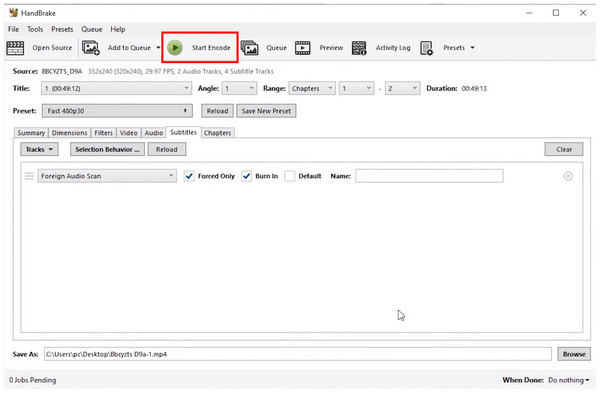Viewport: 600px width, 393px height.
Task: Expand the Tracks dropdown button
Action: pyautogui.click(x=39, y=149)
